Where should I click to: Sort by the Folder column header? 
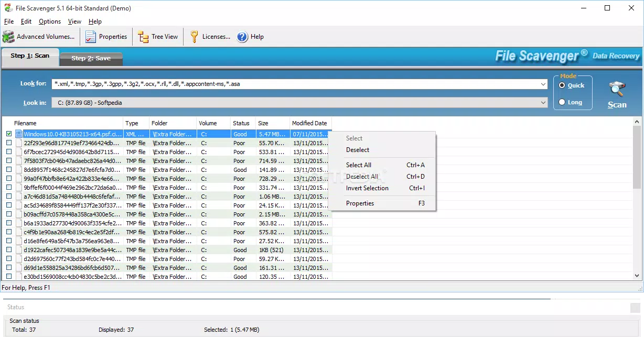(x=173, y=123)
